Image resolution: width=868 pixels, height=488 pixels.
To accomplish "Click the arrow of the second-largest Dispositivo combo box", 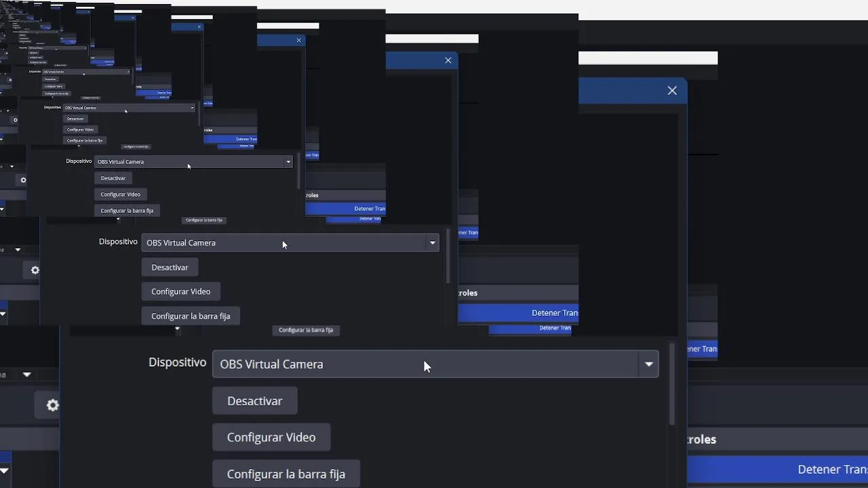I will tap(433, 243).
